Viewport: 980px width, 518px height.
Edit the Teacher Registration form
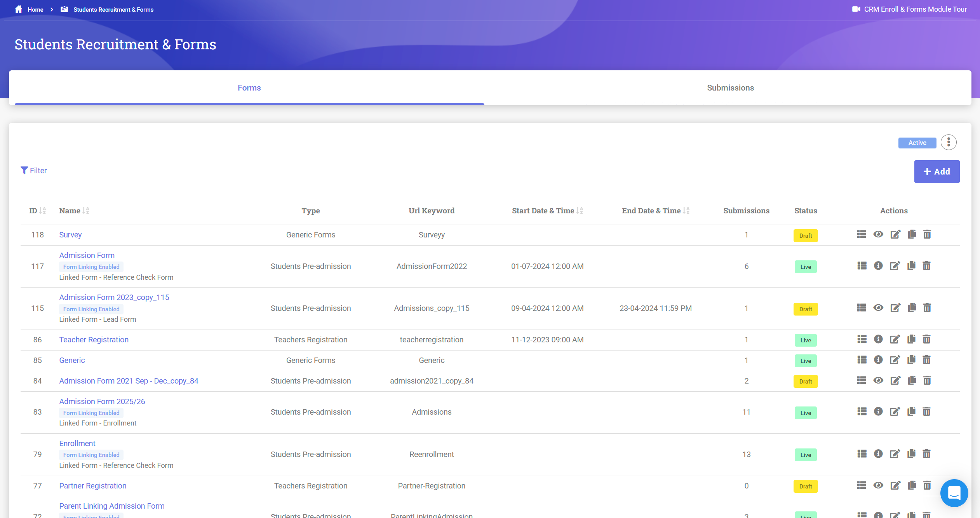895,340
